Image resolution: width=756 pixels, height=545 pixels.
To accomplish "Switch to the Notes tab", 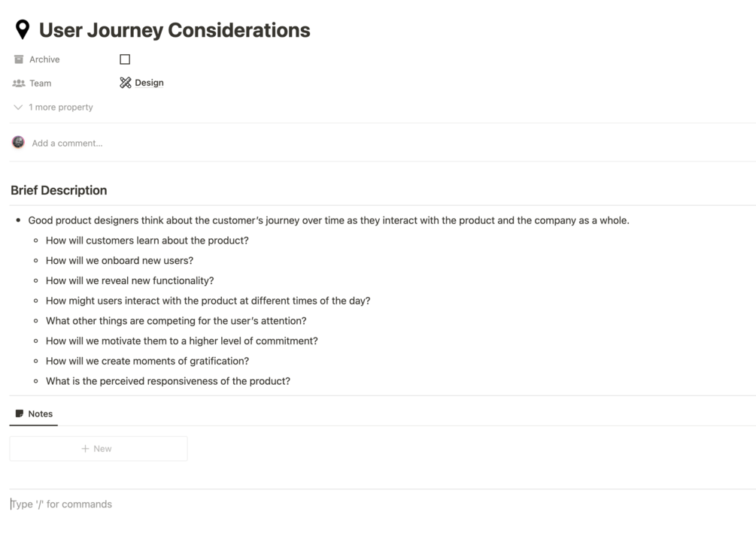I will click(34, 413).
